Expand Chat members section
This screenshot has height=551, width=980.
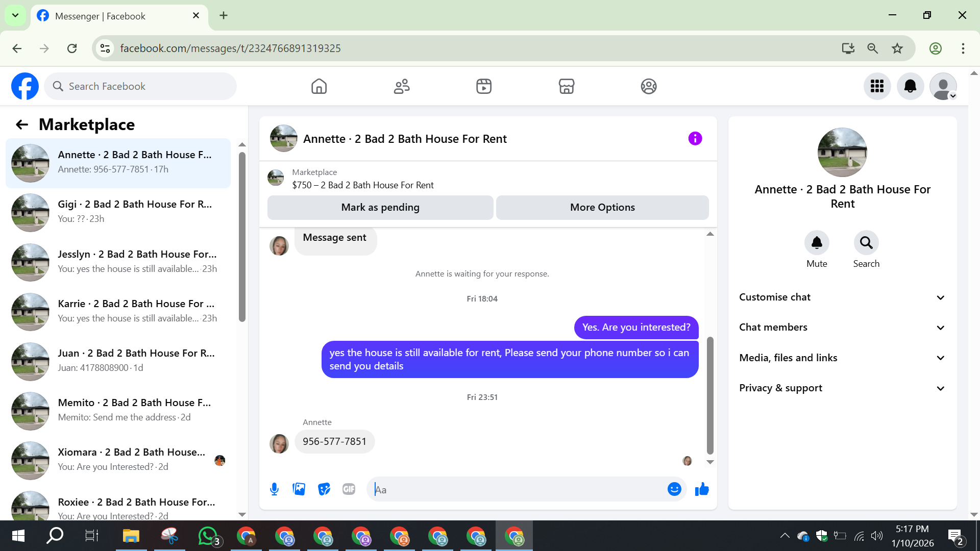(x=842, y=328)
